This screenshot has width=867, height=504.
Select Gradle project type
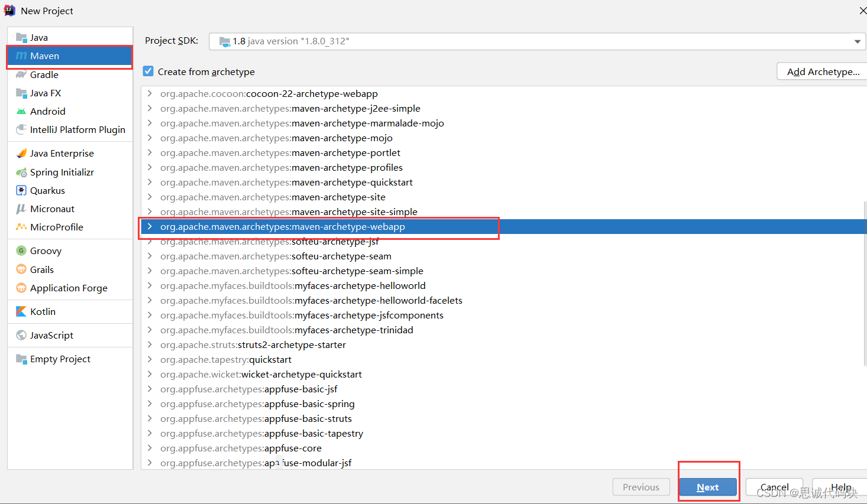[x=70, y=74]
